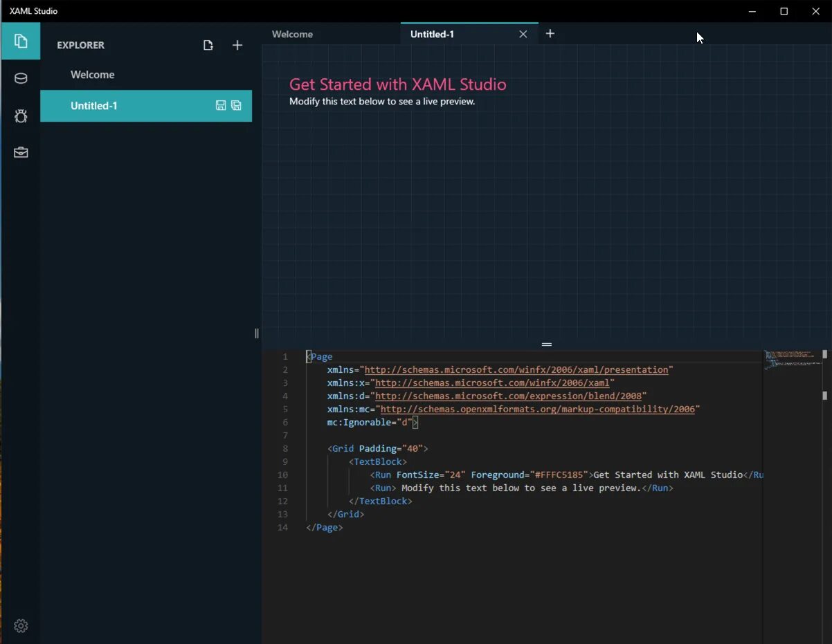Viewport: 832px width, 644px height.
Task: Open the openxmlformats markup-compatibility link
Action: [x=537, y=409]
